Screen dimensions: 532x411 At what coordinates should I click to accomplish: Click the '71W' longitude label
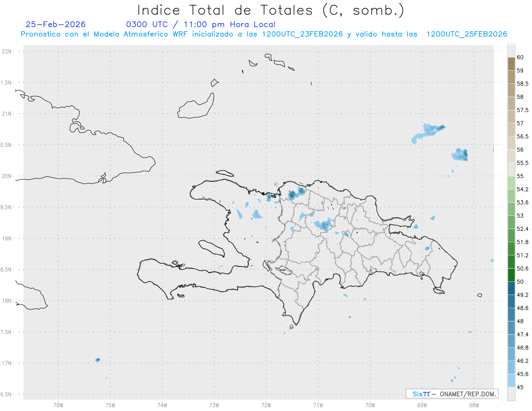(318, 405)
